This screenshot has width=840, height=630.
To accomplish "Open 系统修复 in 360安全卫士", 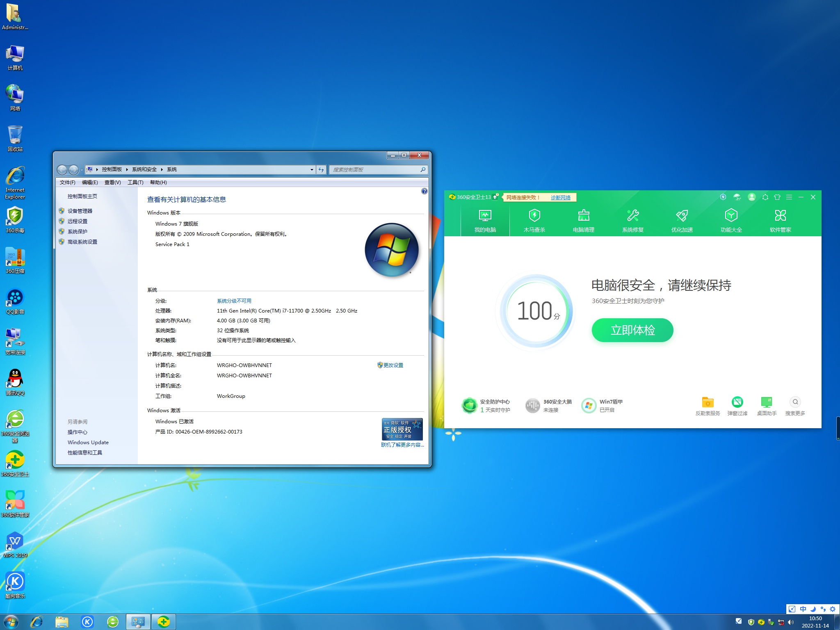I will pos(633,221).
